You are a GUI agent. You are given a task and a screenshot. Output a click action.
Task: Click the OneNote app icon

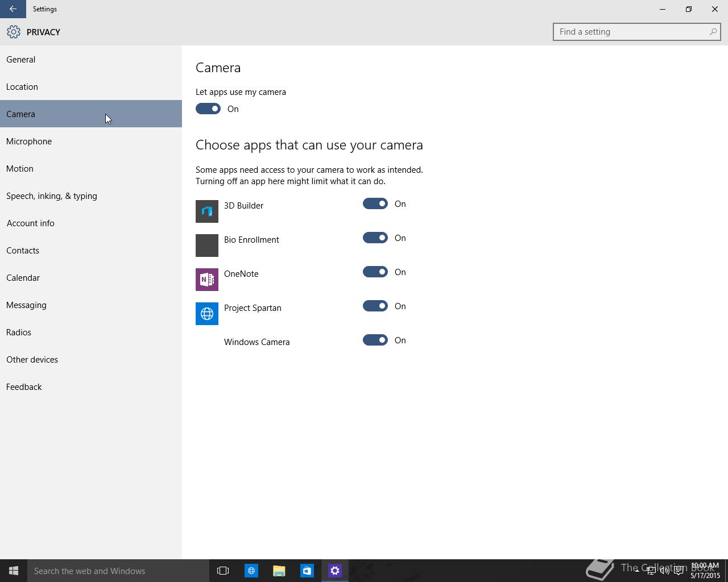(x=207, y=280)
